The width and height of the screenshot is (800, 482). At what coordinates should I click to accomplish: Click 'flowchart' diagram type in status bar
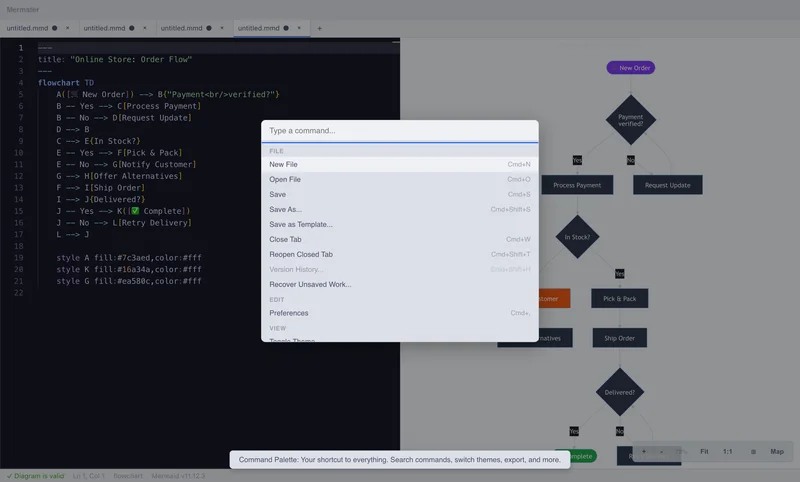(x=128, y=476)
